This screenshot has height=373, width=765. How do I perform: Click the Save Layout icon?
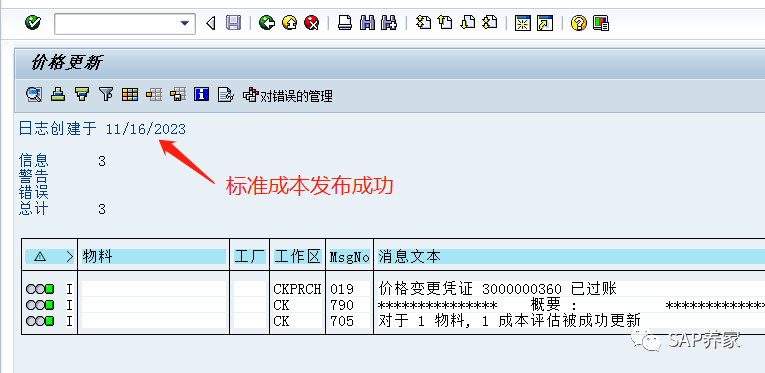point(178,94)
